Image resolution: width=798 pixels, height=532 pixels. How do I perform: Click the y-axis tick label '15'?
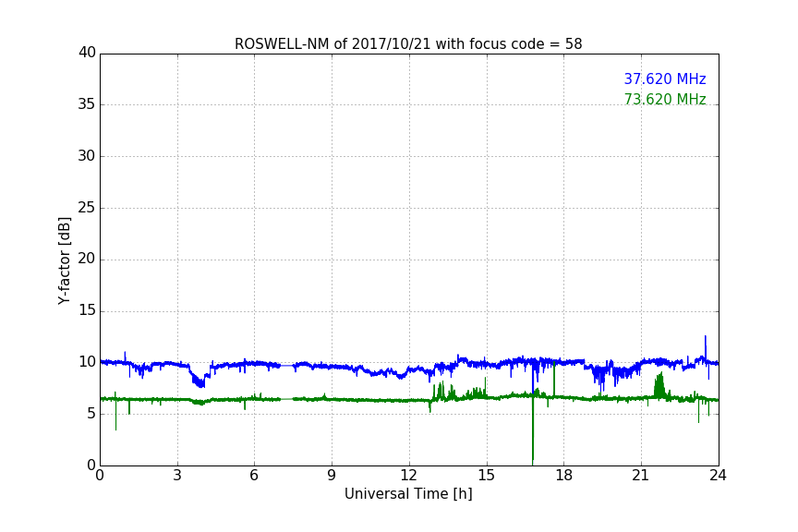87,310
